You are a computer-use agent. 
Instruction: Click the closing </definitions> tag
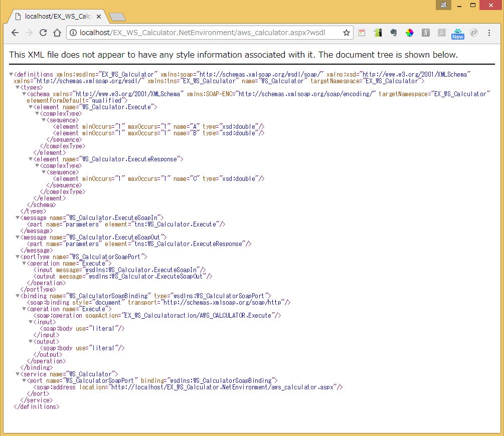[37, 407]
